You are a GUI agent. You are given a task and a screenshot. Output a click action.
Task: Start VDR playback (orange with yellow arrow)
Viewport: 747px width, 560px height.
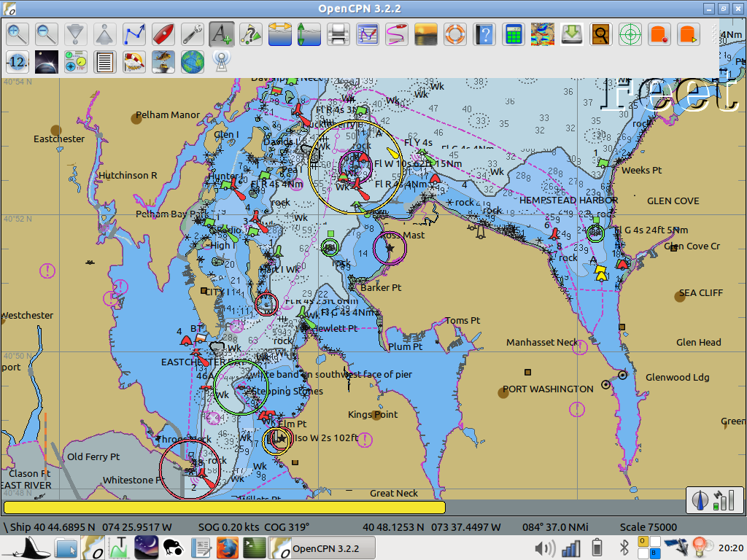coord(689,34)
